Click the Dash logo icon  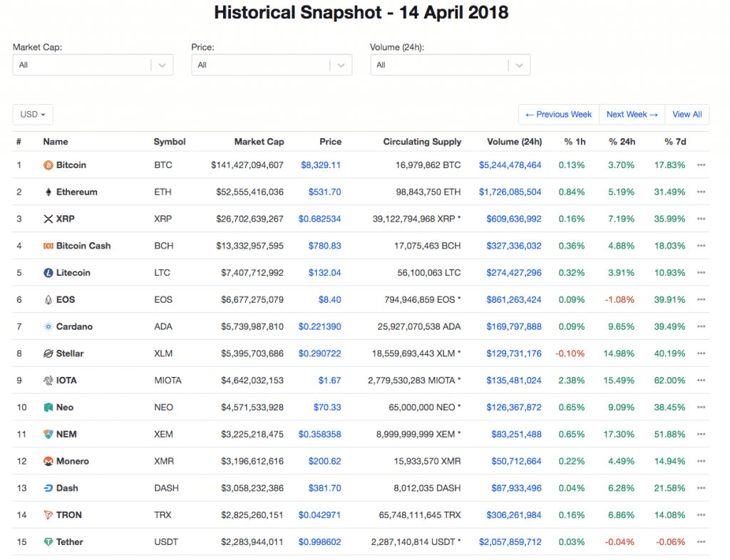pyautogui.click(x=48, y=488)
